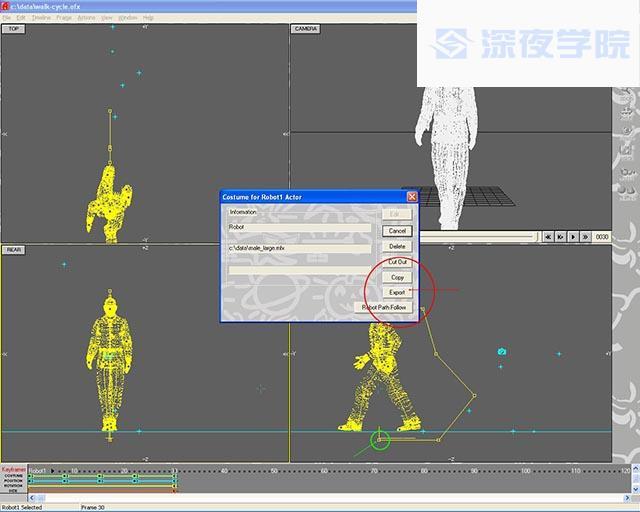Viewport: 640px width, 512px height.
Task: Click the male_large.mfx file path field
Action: pyautogui.click(x=299, y=248)
